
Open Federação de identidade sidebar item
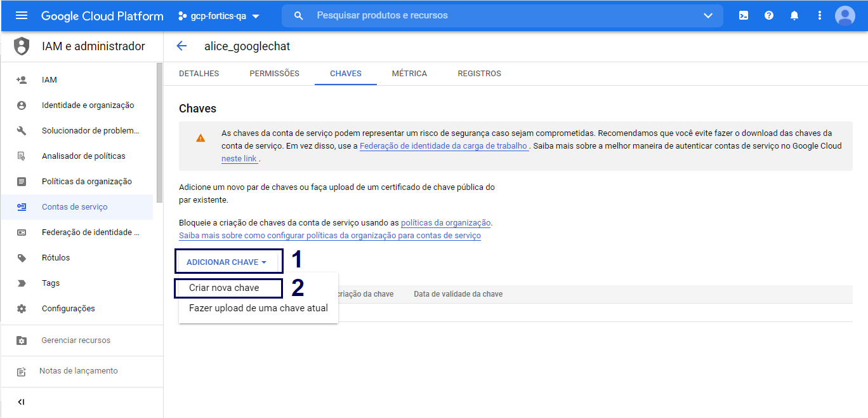pos(77,233)
